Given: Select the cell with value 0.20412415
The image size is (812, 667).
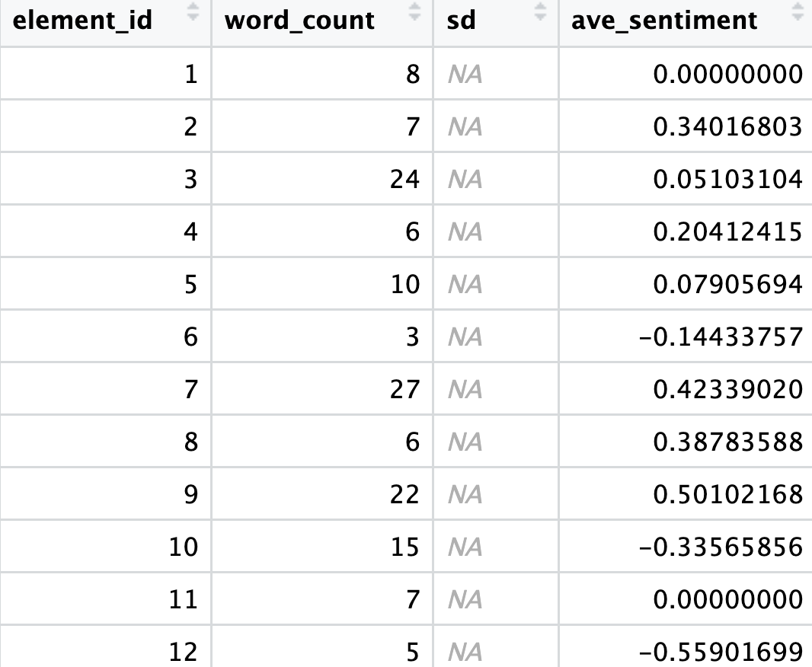Looking at the screenshot, I should (727, 231).
